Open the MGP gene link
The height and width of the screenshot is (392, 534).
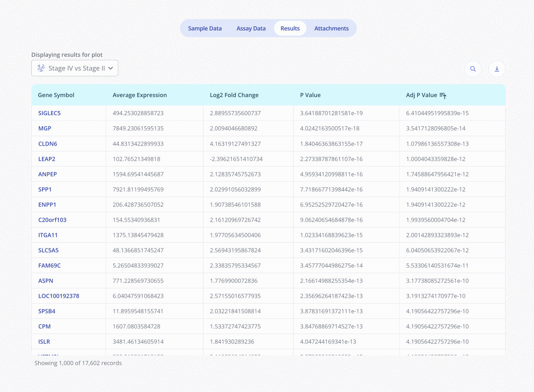click(45, 128)
